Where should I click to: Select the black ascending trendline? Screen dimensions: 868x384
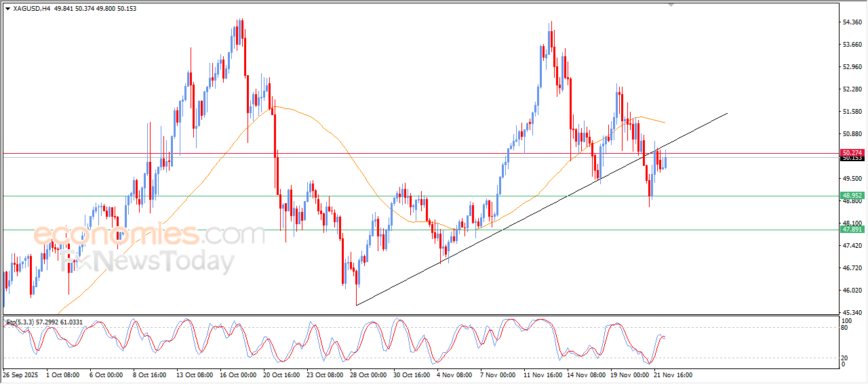[x=541, y=209]
